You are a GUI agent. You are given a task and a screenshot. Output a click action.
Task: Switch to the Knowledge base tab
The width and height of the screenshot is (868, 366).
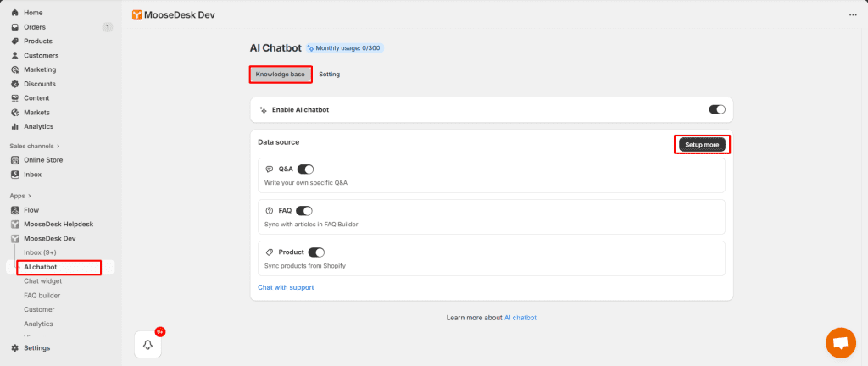(280, 74)
